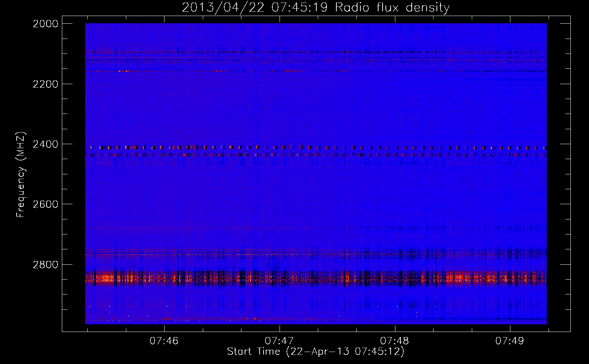Click the 2400 frequency axis label
This screenshot has height=364, width=589.
click(x=46, y=145)
